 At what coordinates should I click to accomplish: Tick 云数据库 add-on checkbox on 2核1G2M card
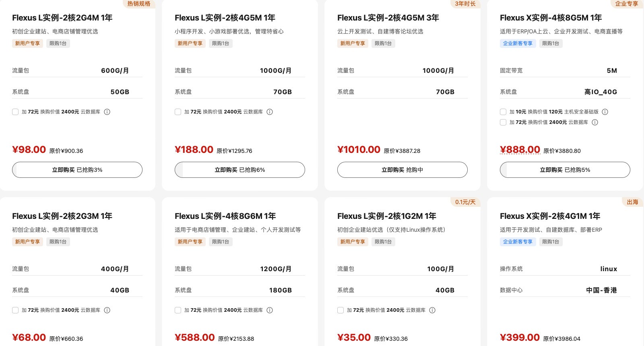coord(341,310)
